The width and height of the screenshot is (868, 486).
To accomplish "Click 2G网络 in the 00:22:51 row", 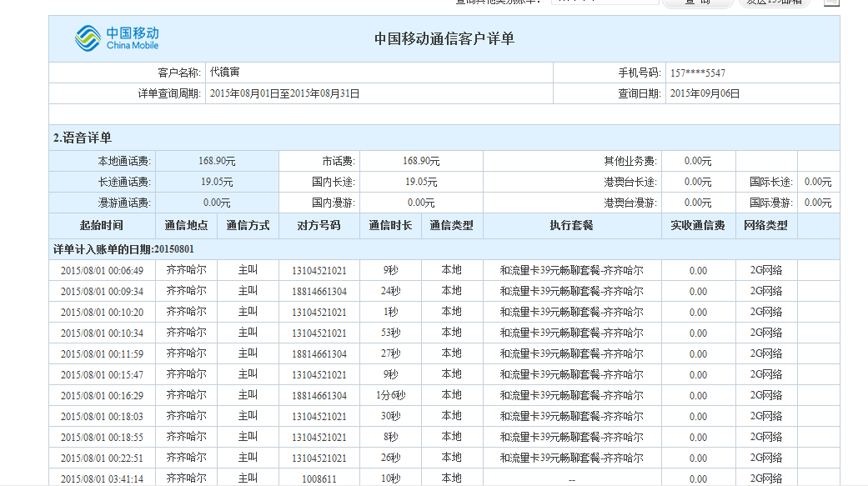I will pos(766,458).
